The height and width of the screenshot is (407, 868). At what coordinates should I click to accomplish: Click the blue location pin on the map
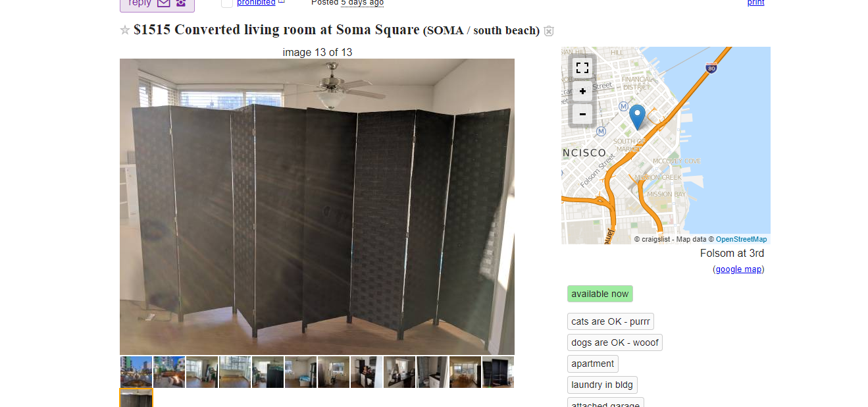637,117
